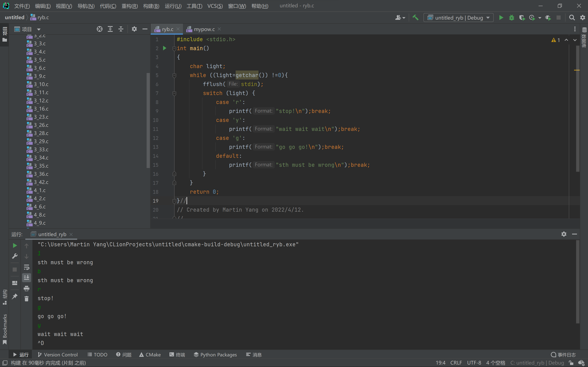Collapse all in the project tree

click(x=121, y=29)
